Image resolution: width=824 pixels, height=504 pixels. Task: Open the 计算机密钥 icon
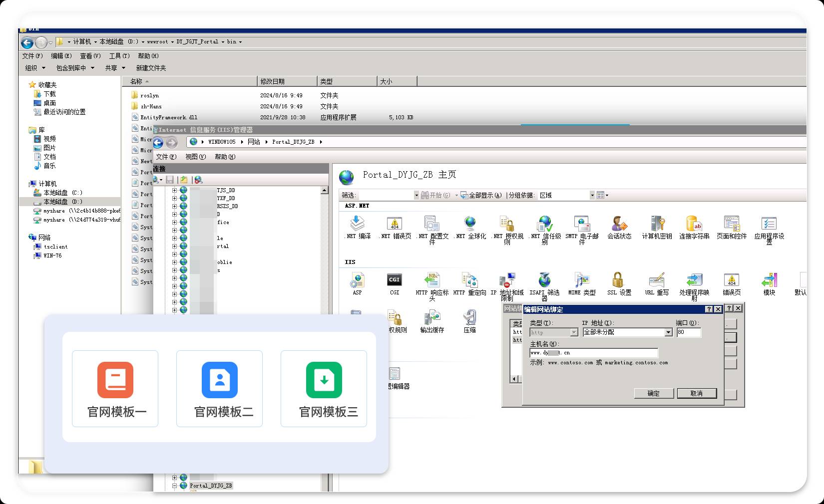657,227
